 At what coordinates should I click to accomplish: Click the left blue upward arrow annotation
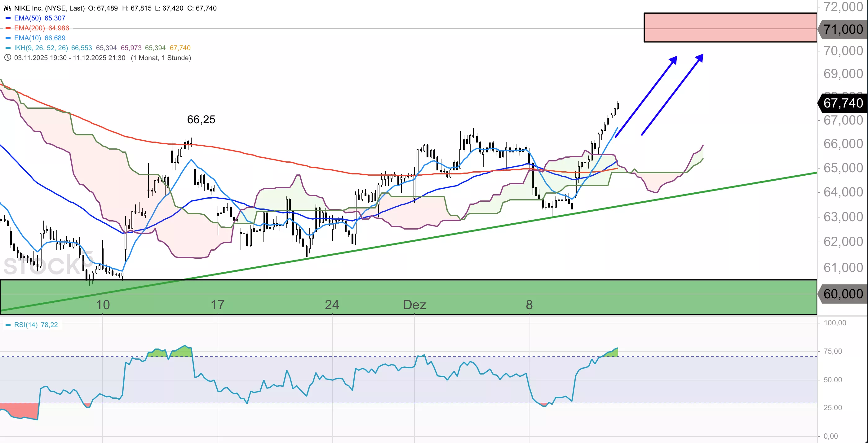[x=646, y=97]
